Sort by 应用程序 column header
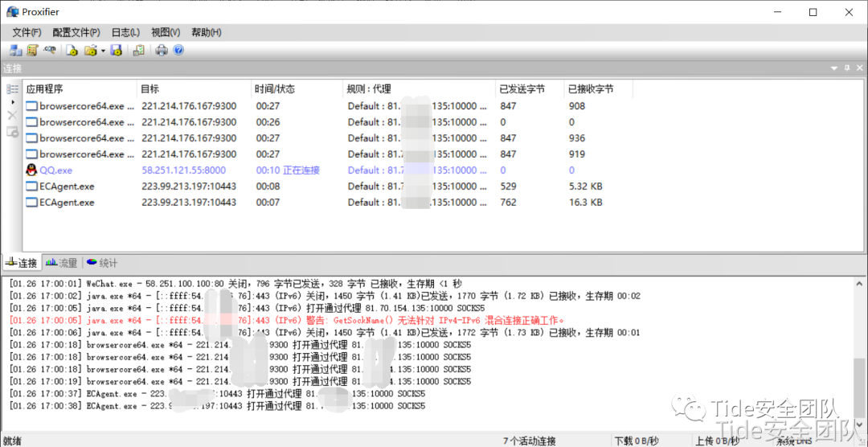The width and height of the screenshot is (868, 447). [x=80, y=88]
